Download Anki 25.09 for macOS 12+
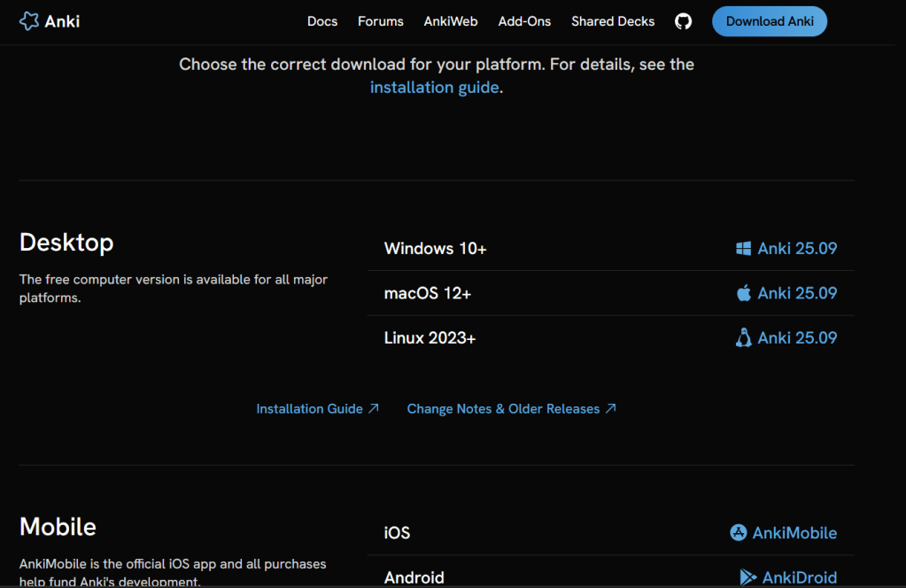Viewport: 906px width, 588px height. coord(797,293)
